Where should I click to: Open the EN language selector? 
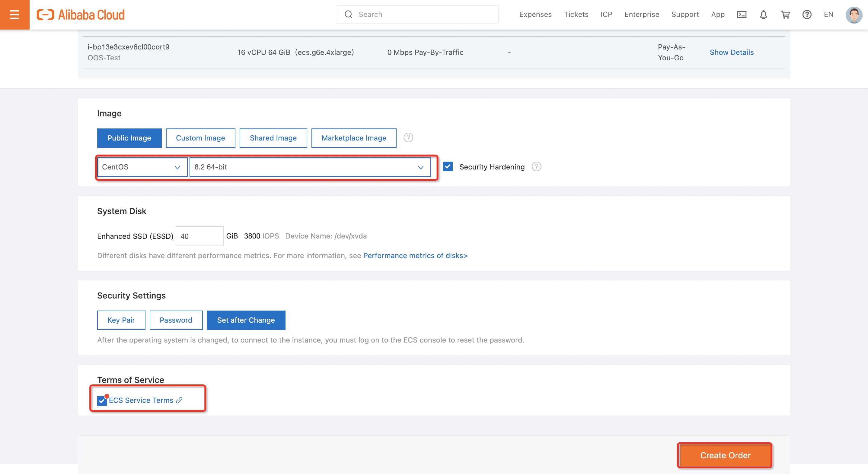click(828, 14)
